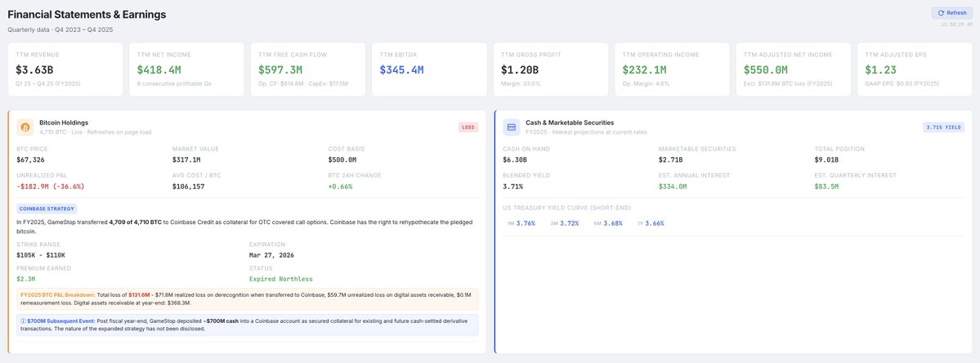Select the TTM Operating Income $232.1M value

coord(644,70)
